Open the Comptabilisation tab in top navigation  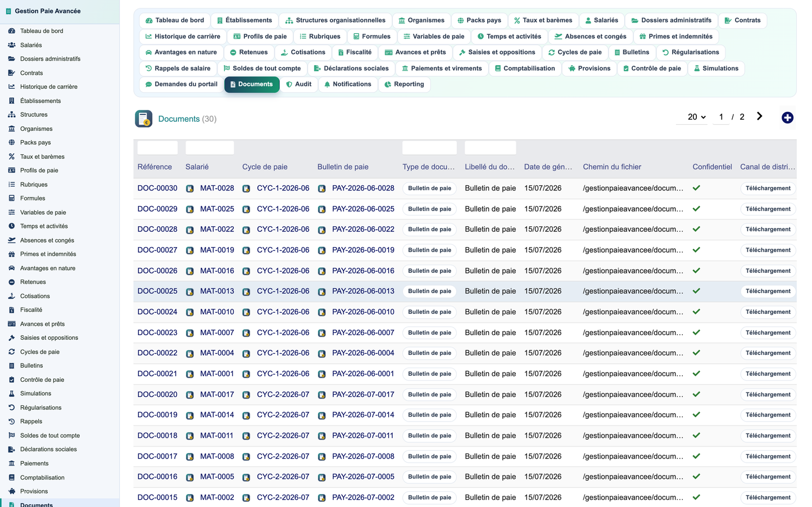tap(524, 68)
